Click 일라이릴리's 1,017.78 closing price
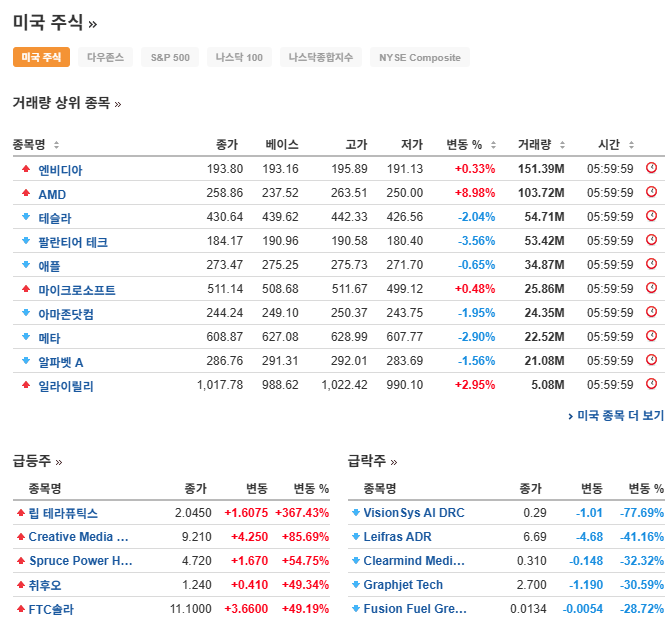 click(220, 385)
